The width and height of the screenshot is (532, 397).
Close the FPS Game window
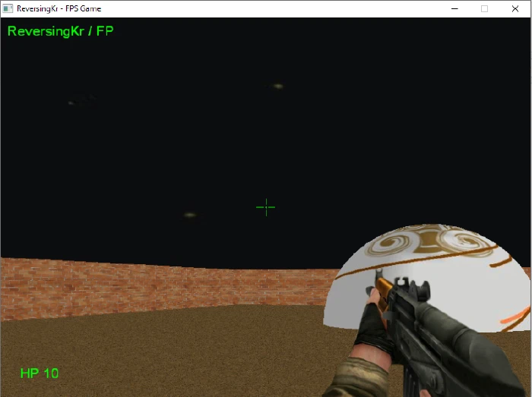(x=515, y=8)
